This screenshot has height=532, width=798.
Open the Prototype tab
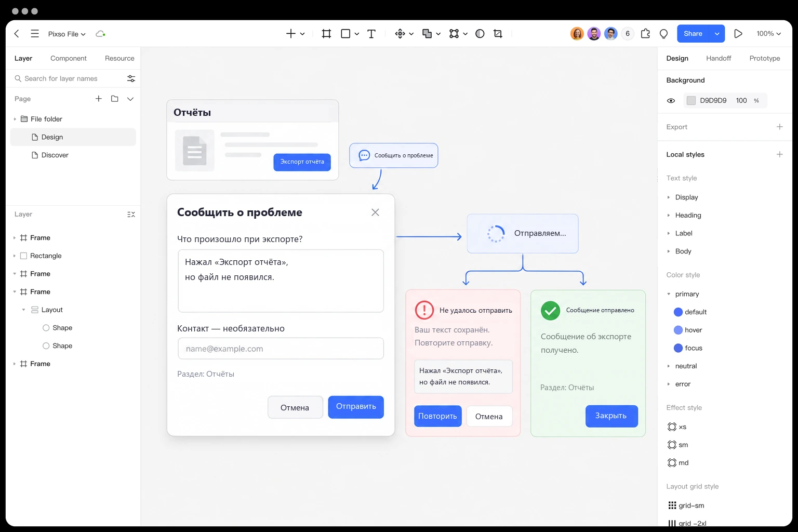(x=765, y=58)
